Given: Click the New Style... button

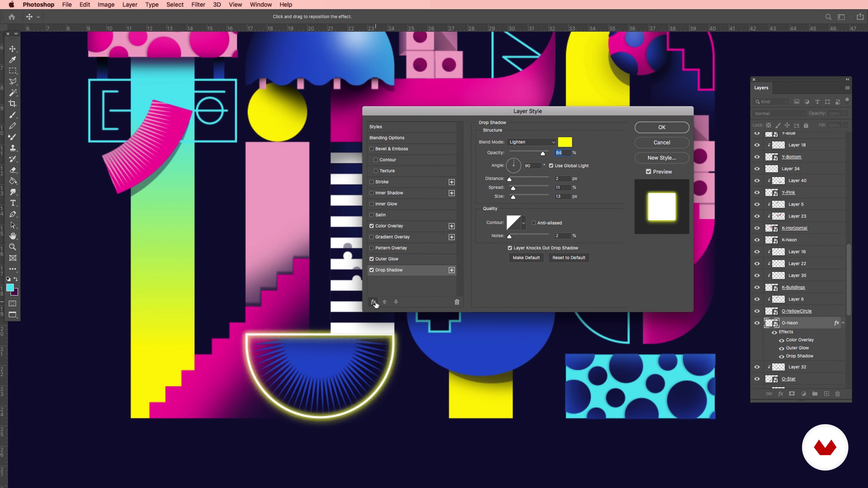Looking at the screenshot, I should point(662,158).
